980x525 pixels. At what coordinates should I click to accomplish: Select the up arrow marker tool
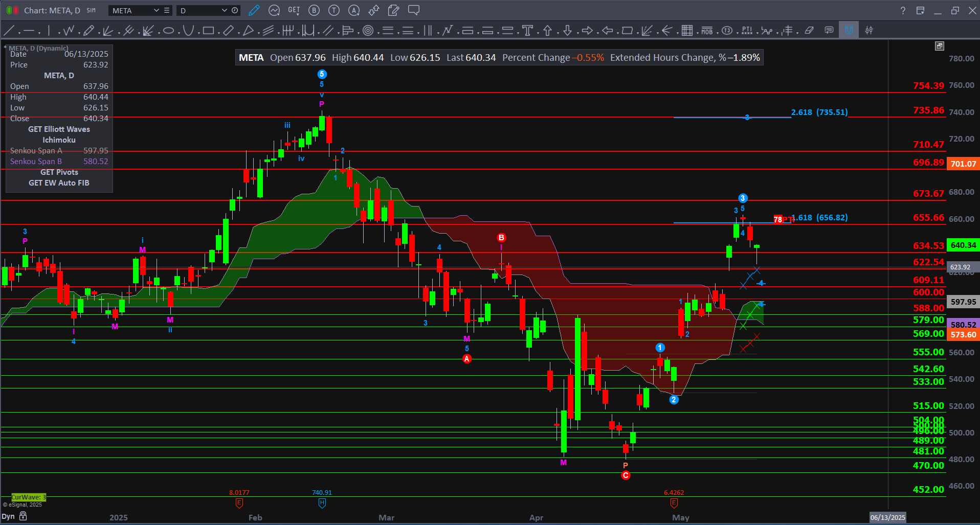click(547, 31)
